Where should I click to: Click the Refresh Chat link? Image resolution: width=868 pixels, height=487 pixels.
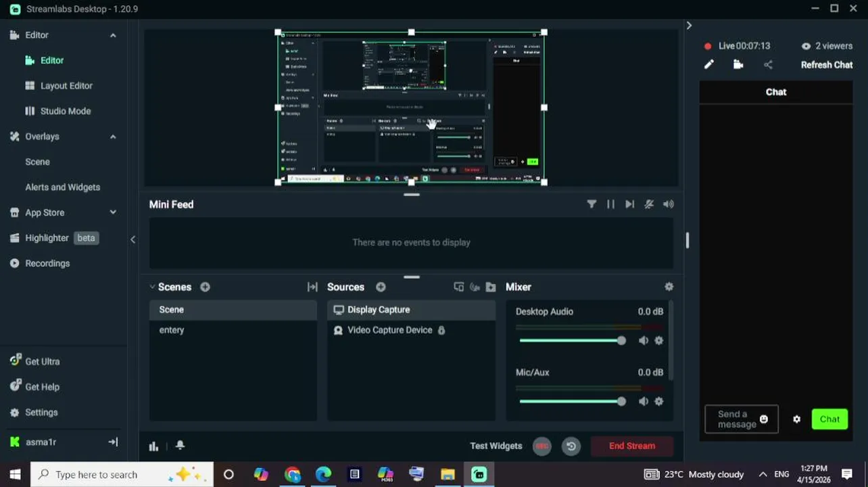(x=827, y=65)
